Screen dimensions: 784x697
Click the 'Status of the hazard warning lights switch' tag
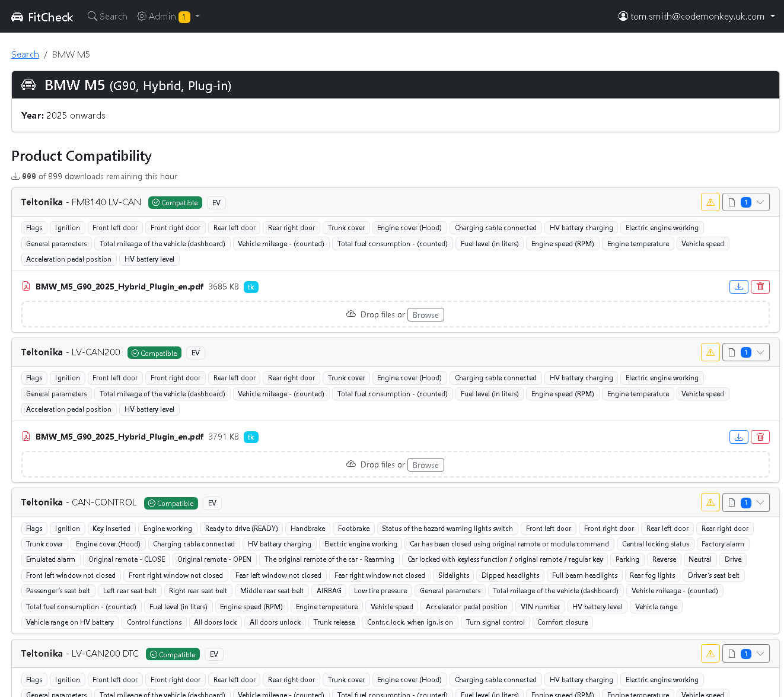coord(447,529)
